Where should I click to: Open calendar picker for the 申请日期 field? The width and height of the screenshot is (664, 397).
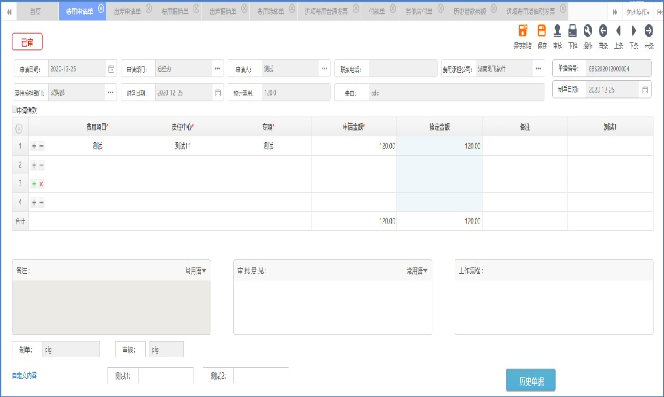pos(111,69)
